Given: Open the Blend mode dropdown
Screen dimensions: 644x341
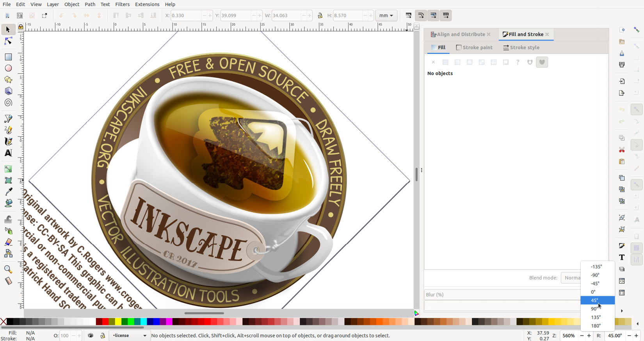Looking at the screenshot, I should point(571,278).
